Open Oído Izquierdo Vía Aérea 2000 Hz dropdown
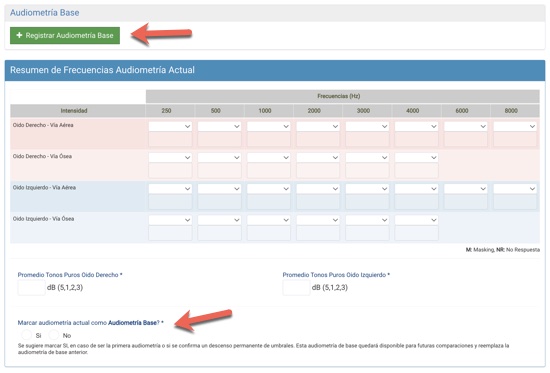This screenshot has height=373, width=550. [x=318, y=189]
